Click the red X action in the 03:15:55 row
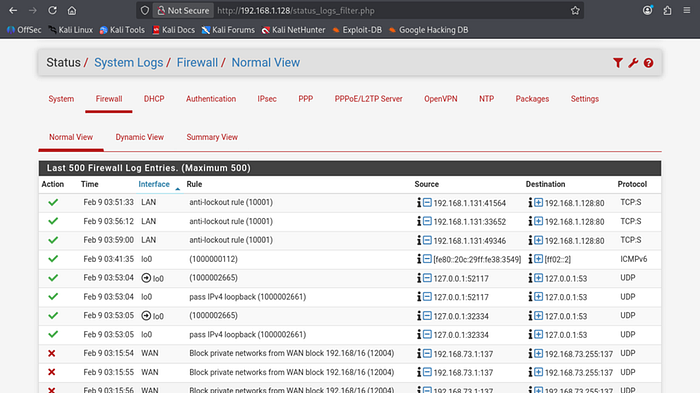This screenshot has width=700, height=393. (52, 372)
